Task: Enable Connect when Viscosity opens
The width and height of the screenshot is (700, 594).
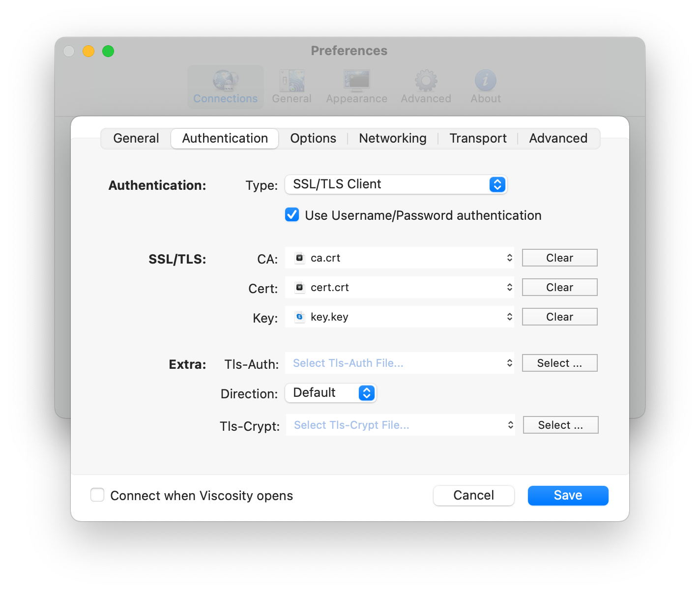Action: point(97,495)
